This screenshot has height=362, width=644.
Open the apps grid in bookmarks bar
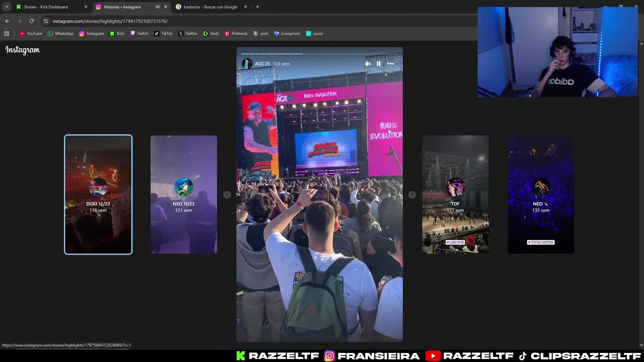(x=7, y=34)
